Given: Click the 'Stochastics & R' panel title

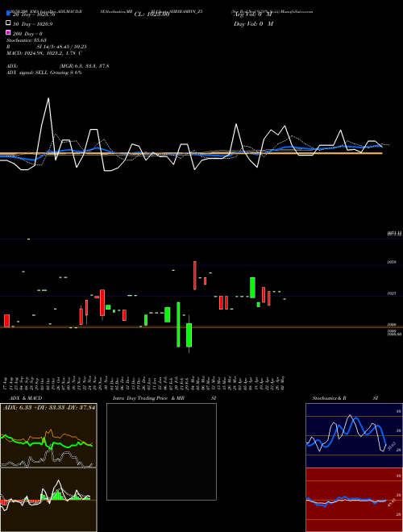Looking at the screenshot, I should click(329, 398).
